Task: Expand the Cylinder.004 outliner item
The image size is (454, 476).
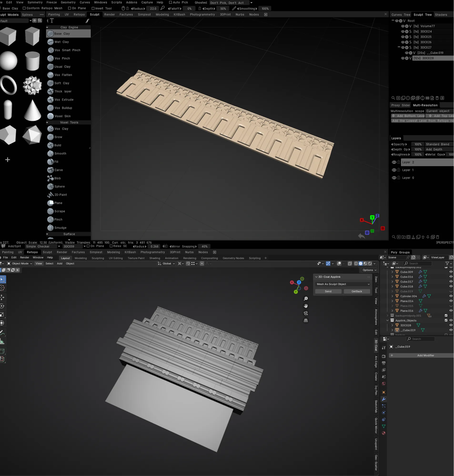Action: pyautogui.click(x=393, y=296)
